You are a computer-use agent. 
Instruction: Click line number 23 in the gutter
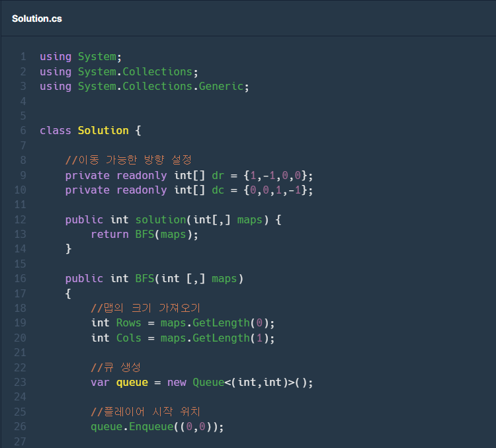[x=21, y=382]
